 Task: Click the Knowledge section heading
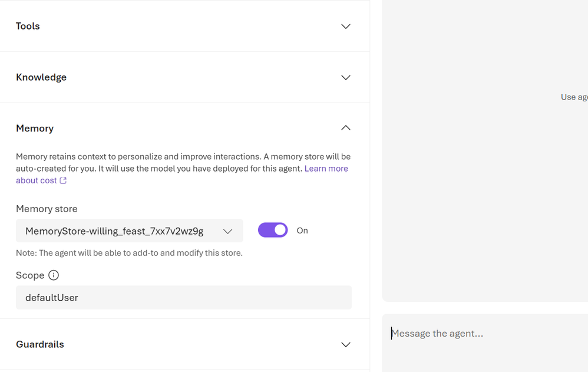click(41, 77)
